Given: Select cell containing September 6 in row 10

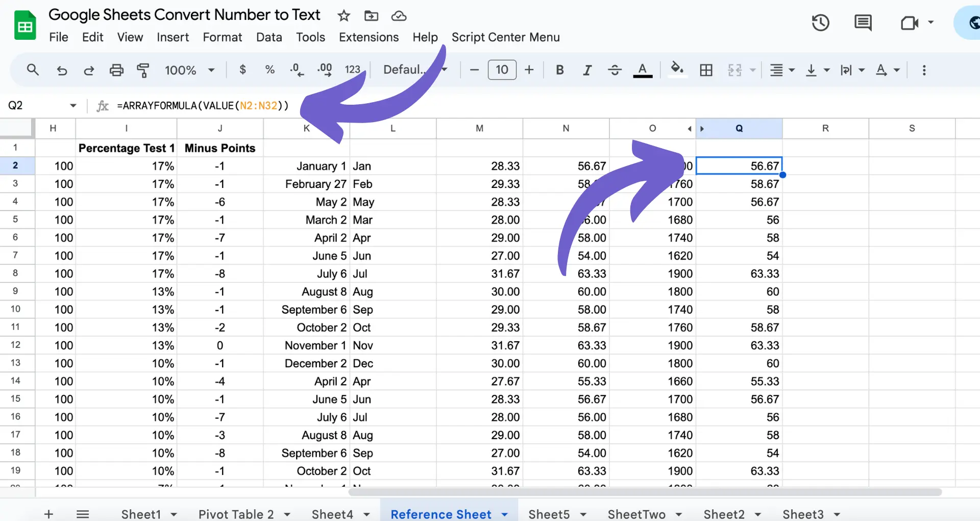Looking at the screenshot, I should (x=306, y=310).
